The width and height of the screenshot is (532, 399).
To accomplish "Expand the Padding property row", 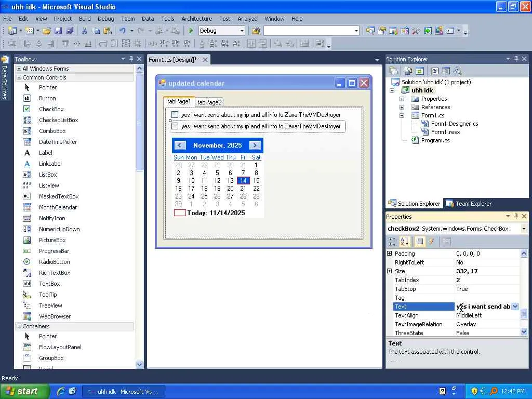I will [x=390, y=254].
